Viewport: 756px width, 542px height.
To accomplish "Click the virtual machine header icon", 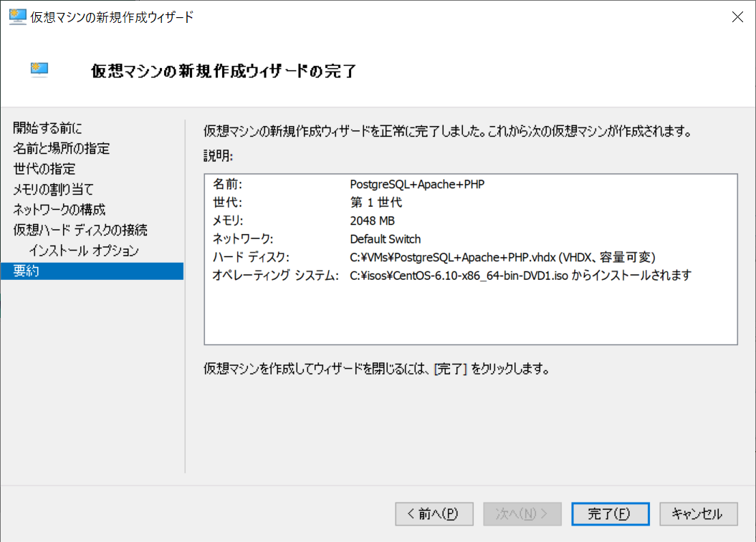I will 39,70.
